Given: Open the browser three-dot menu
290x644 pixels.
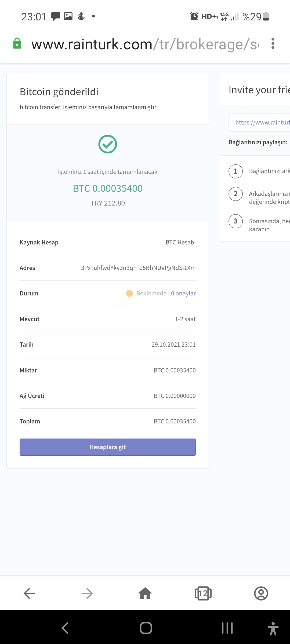Looking at the screenshot, I should 273,43.
